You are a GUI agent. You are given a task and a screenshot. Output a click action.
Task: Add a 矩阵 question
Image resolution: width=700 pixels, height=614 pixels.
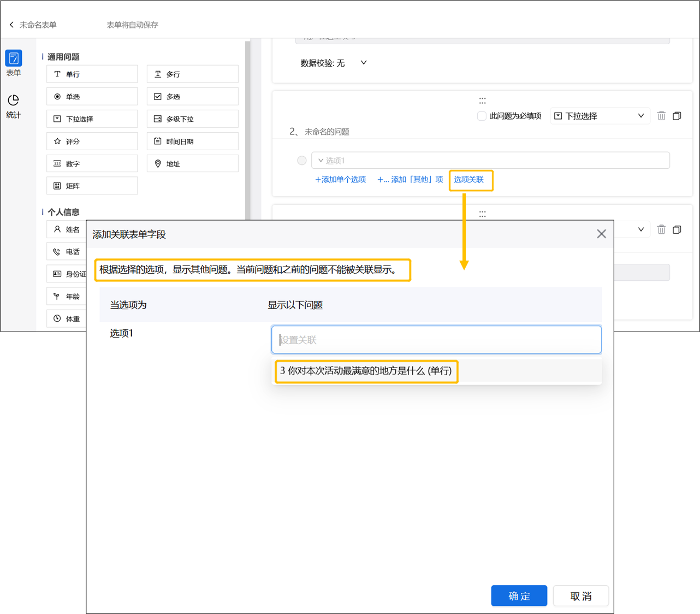[92, 186]
